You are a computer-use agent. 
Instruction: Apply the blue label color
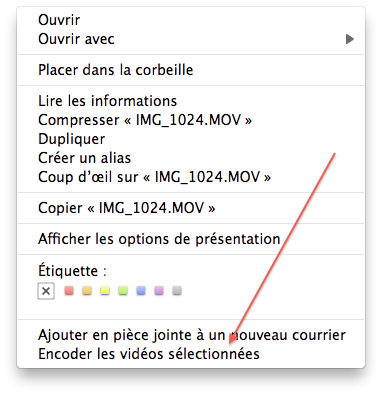coord(141,290)
